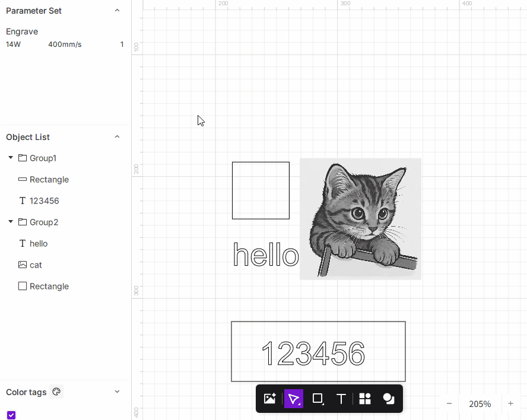Collapse the Group1 tree arrow
This screenshot has width=527, height=420.
pyautogui.click(x=11, y=158)
